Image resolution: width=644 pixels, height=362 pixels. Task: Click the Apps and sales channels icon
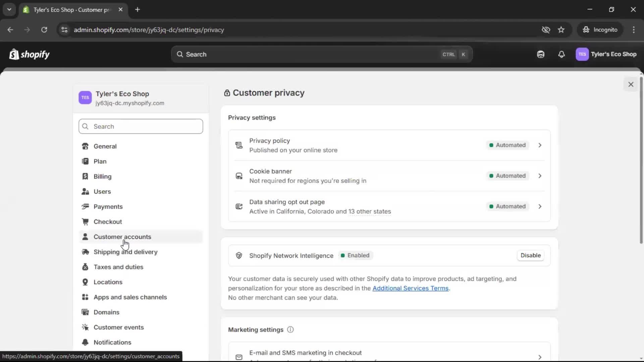point(85,297)
